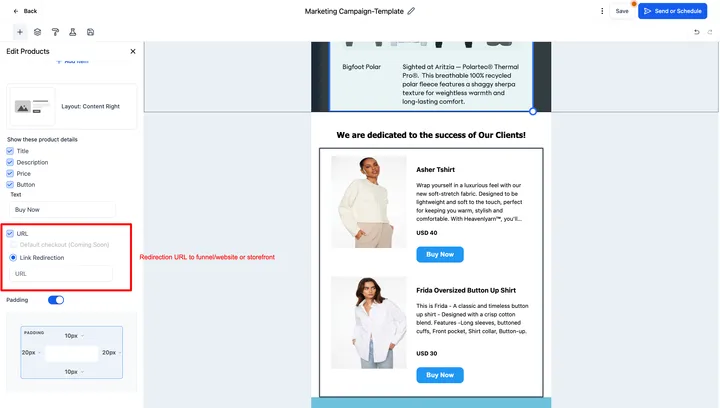Uncheck the Title product detail
The height and width of the screenshot is (408, 720).
[x=10, y=151]
